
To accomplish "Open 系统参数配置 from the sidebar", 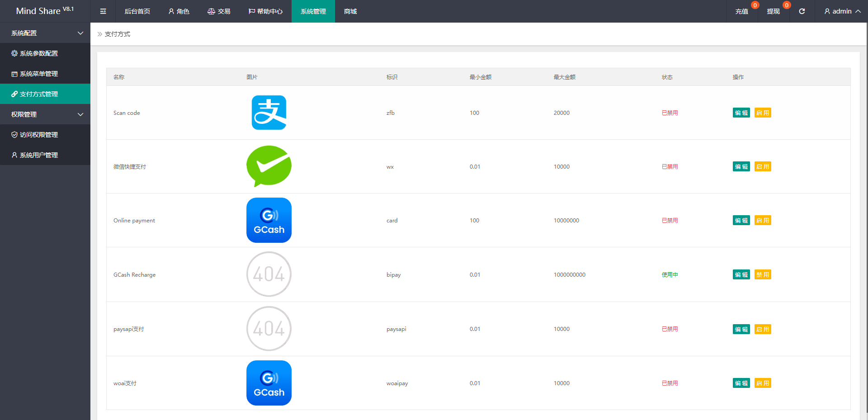I will (39, 53).
